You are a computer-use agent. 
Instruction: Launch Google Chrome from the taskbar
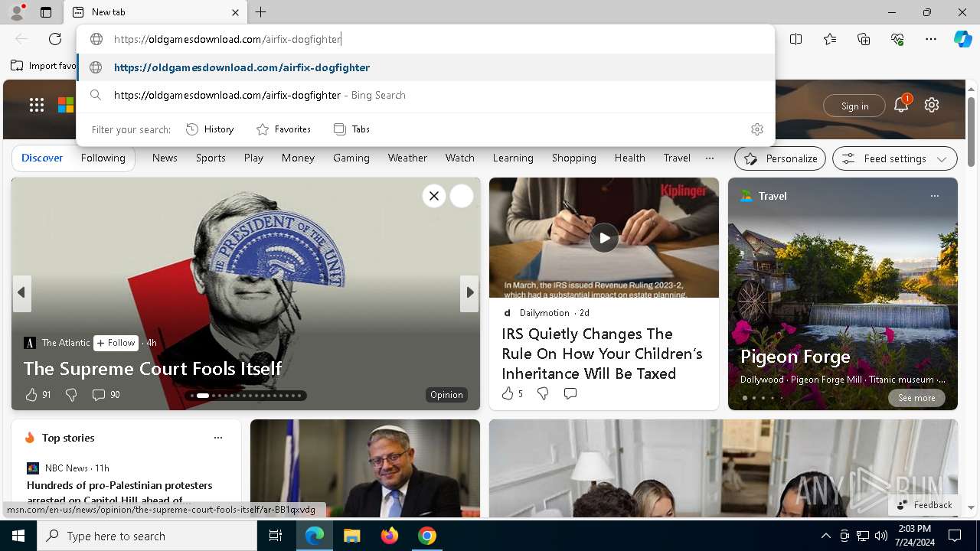point(427,536)
